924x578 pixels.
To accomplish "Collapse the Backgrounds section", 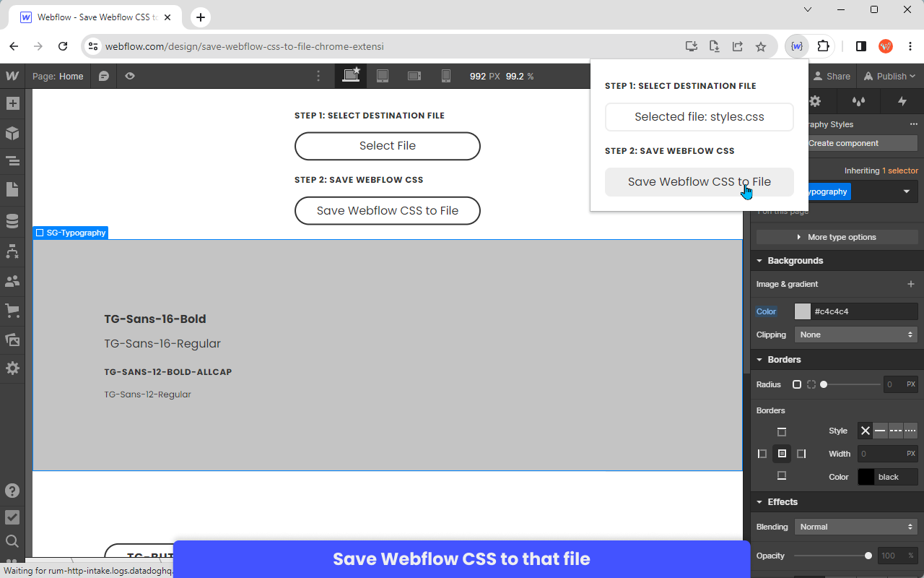I will click(759, 260).
